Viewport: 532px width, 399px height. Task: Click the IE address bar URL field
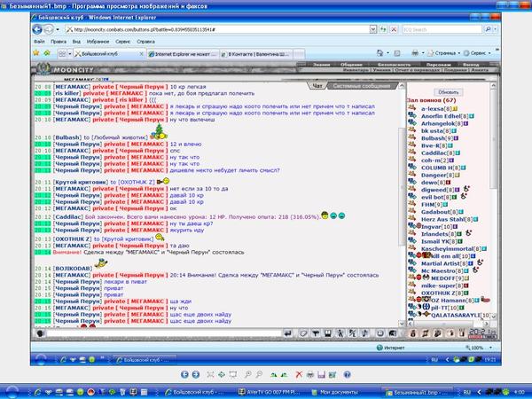point(217,29)
